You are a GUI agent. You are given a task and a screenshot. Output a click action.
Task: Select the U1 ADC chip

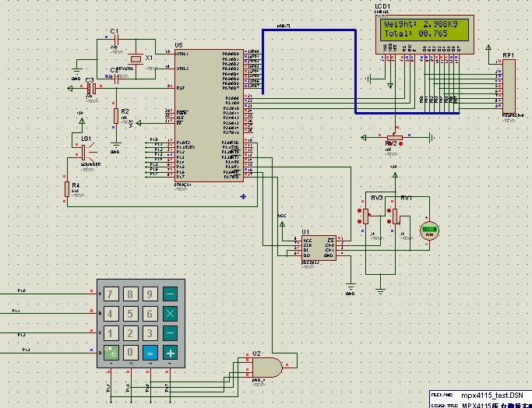pos(319,248)
